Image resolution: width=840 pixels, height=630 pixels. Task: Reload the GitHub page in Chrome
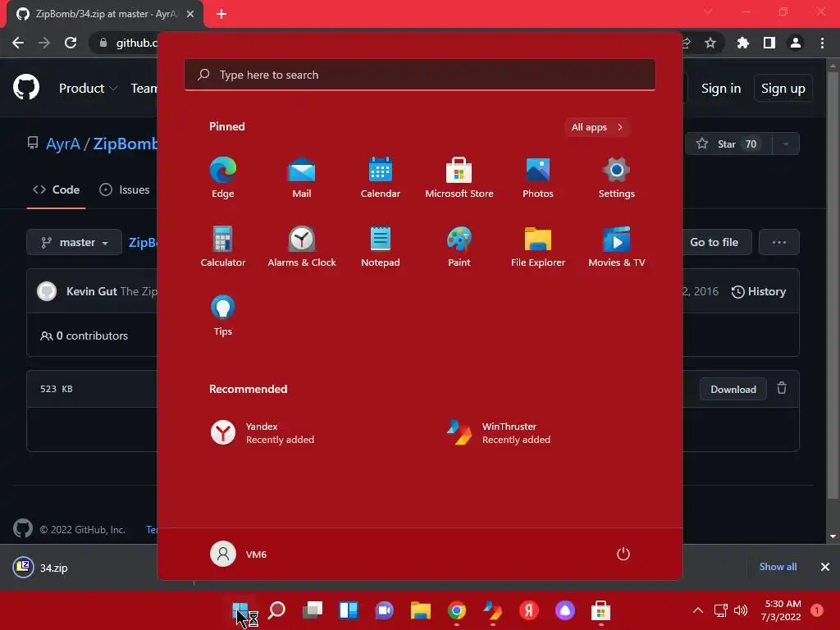[x=71, y=43]
